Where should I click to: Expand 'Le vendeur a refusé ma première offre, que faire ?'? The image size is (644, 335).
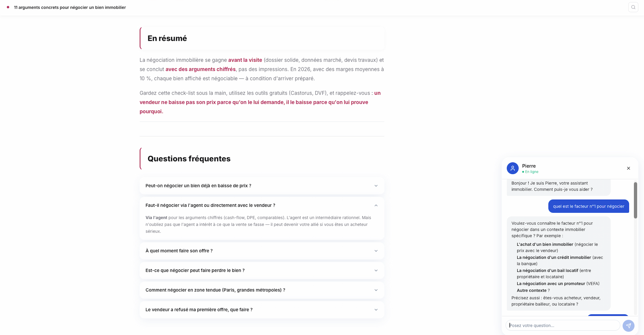click(x=262, y=309)
